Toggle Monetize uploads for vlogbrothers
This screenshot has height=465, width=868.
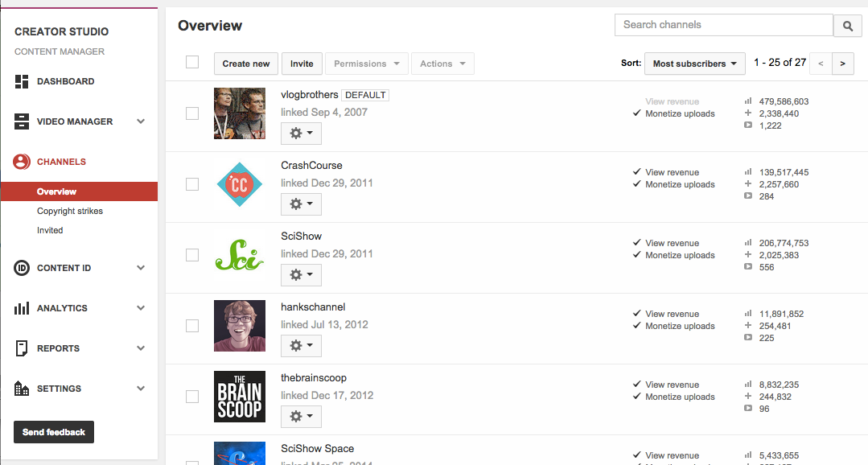point(673,113)
